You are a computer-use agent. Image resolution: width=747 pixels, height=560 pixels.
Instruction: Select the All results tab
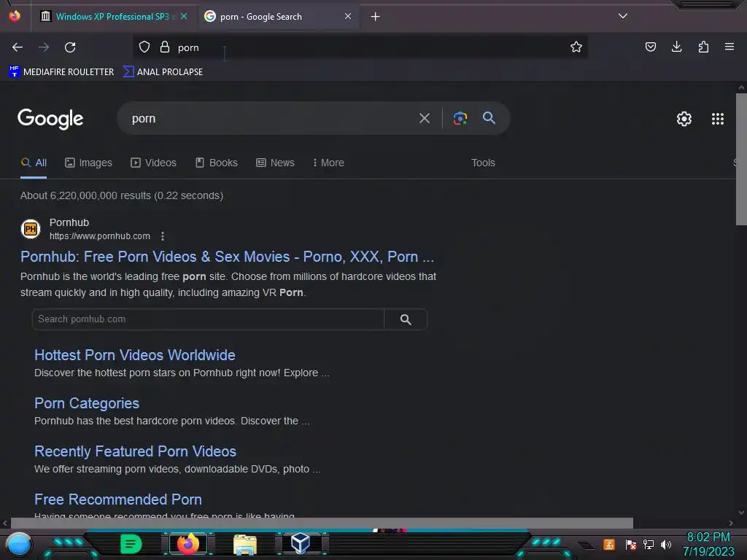(34, 163)
